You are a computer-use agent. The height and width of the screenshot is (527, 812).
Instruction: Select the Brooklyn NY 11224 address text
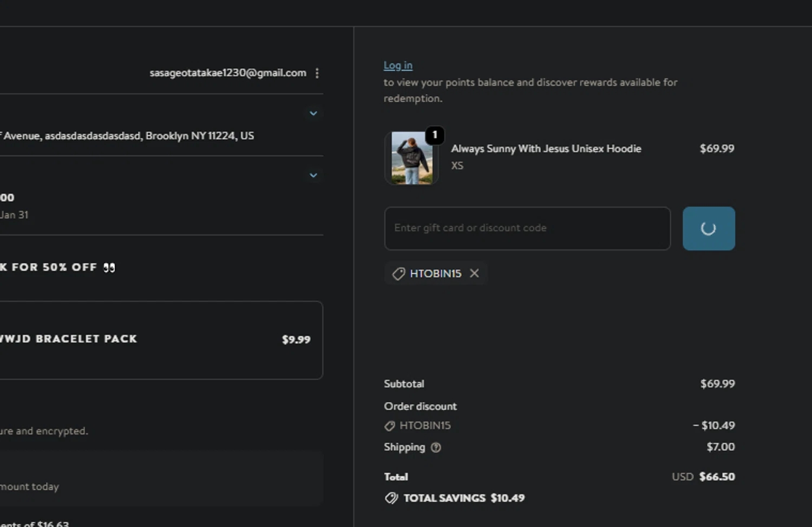tap(200, 136)
